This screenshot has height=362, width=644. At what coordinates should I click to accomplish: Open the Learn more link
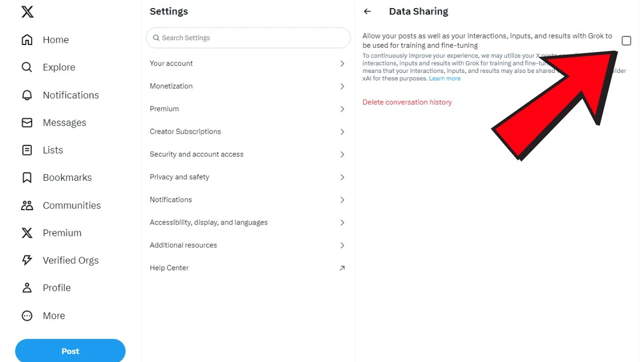click(x=445, y=78)
